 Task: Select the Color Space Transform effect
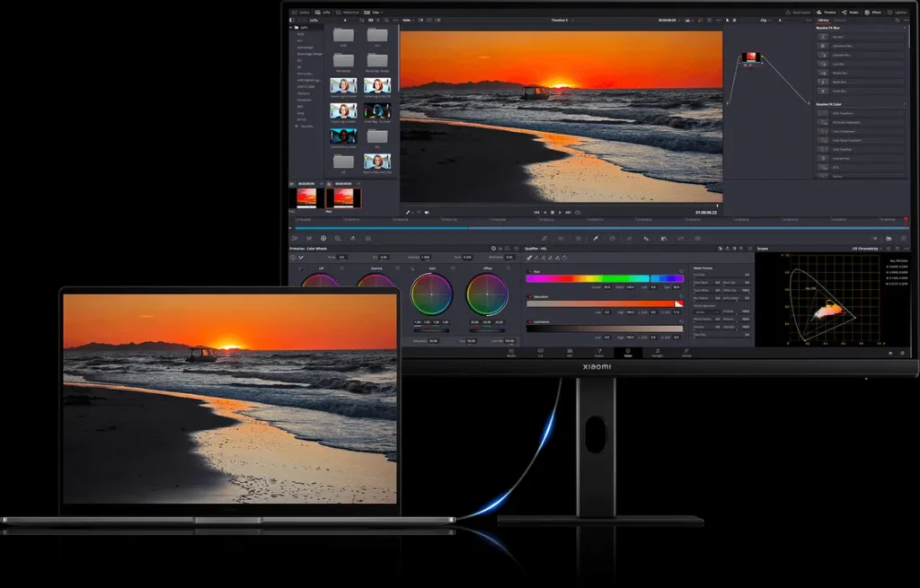[x=861, y=140]
